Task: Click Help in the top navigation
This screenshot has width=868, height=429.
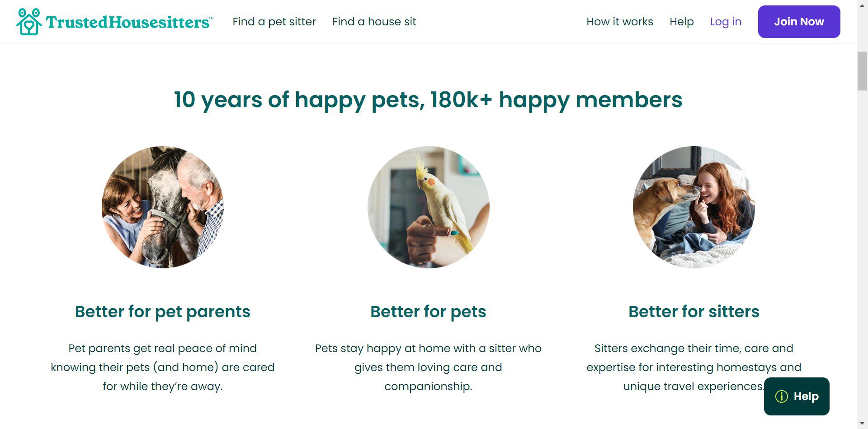Action: (x=681, y=22)
